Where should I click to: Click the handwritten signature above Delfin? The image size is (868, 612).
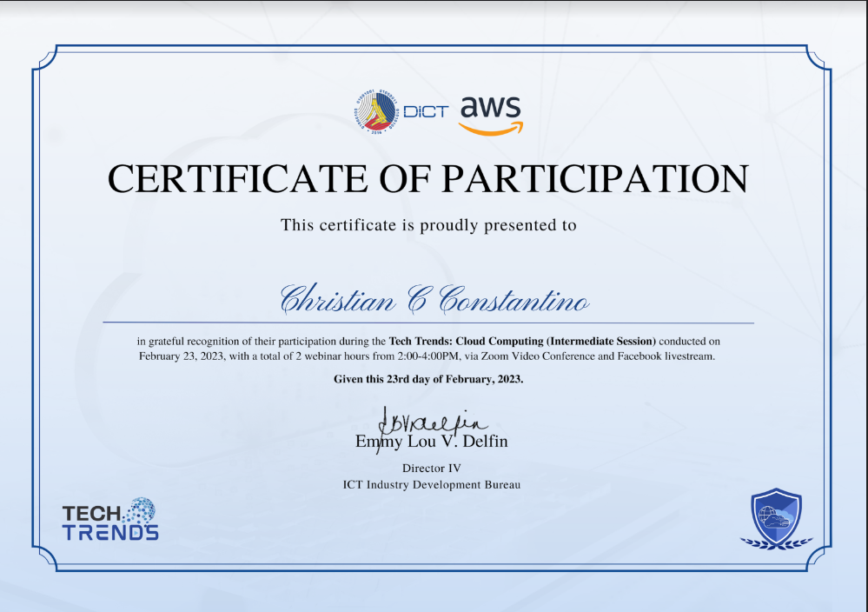click(x=432, y=428)
